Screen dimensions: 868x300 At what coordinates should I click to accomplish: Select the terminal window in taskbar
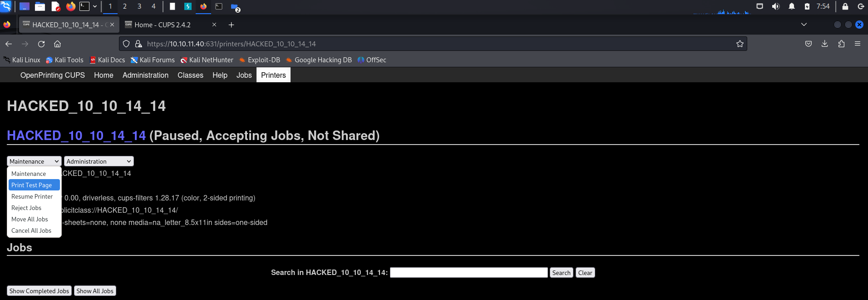point(219,6)
